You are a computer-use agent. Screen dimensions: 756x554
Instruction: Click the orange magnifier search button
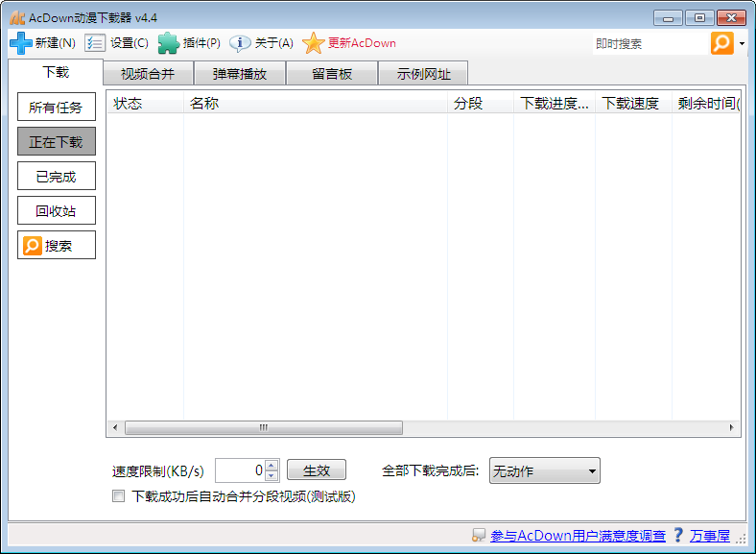[721, 43]
